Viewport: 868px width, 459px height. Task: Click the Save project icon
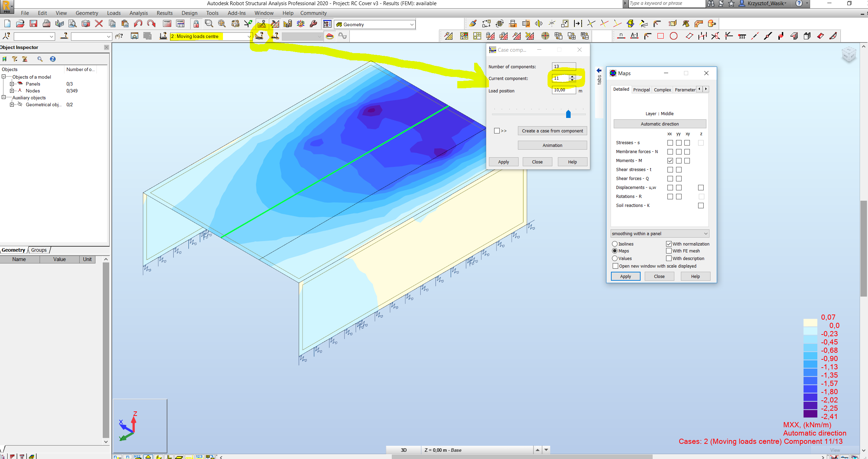coord(33,24)
